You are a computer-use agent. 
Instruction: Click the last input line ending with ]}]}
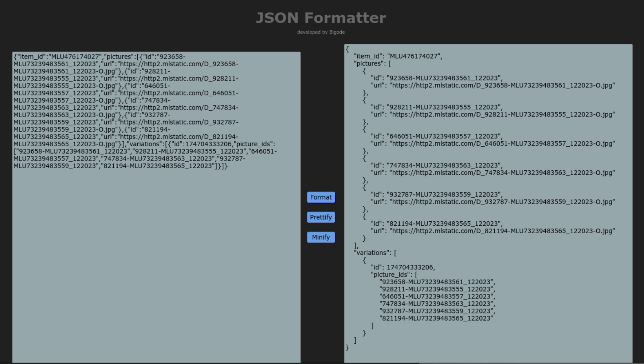click(x=121, y=166)
